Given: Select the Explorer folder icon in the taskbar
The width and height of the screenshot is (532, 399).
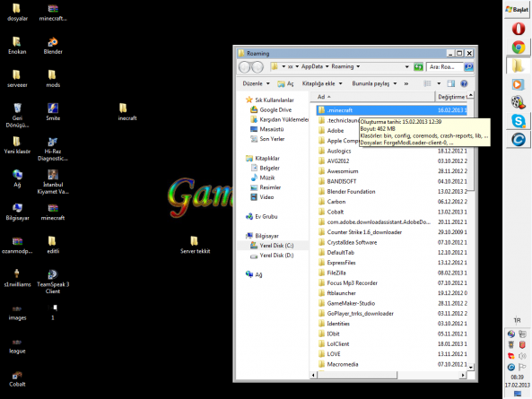Looking at the screenshot, I should (518, 65).
